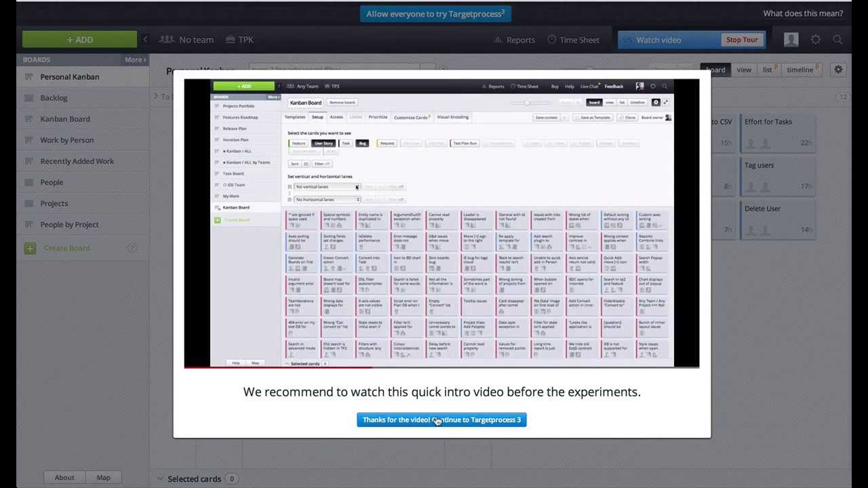This screenshot has width=868, height=488.
Task: Switch to the timeline tab
Action: (802, 69)
